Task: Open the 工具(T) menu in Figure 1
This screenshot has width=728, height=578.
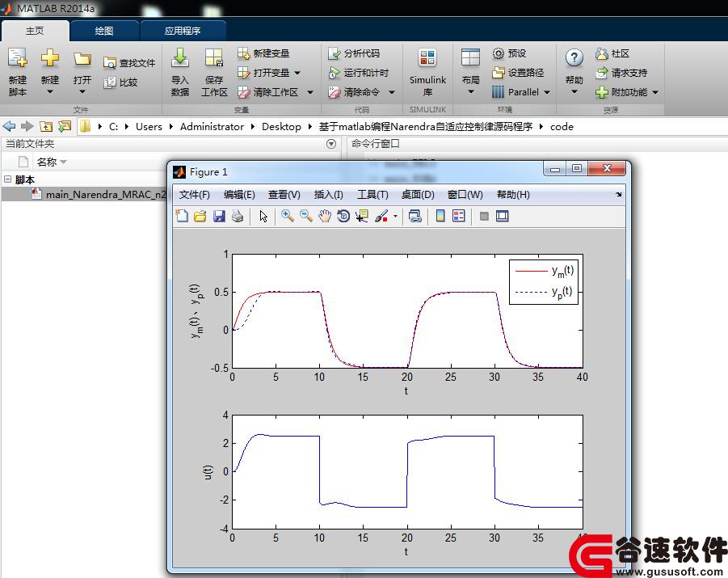Action: pos(372,195)
